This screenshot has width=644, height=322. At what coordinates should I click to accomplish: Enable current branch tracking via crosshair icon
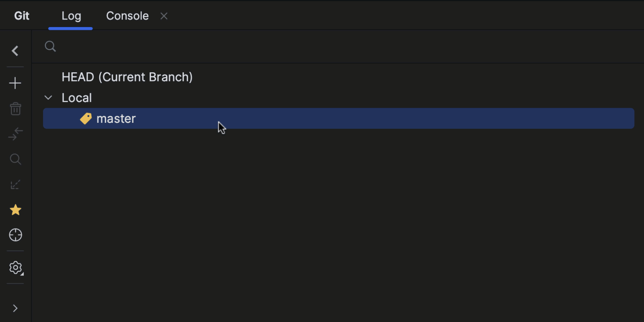[x=15, y=235]
